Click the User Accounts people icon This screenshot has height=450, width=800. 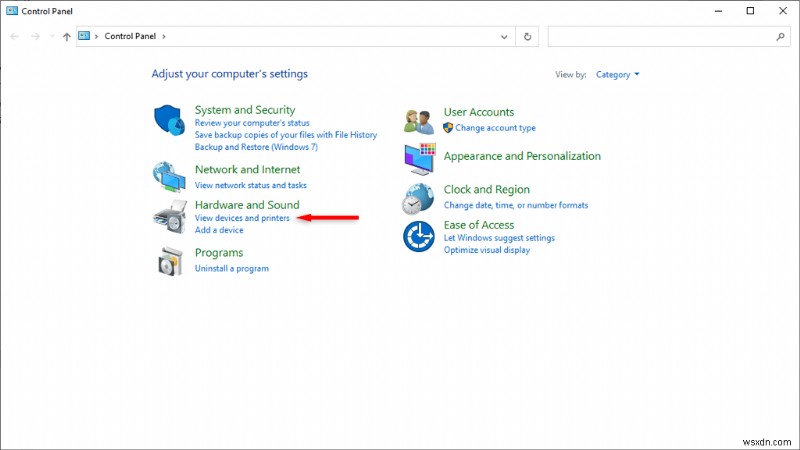419,121
